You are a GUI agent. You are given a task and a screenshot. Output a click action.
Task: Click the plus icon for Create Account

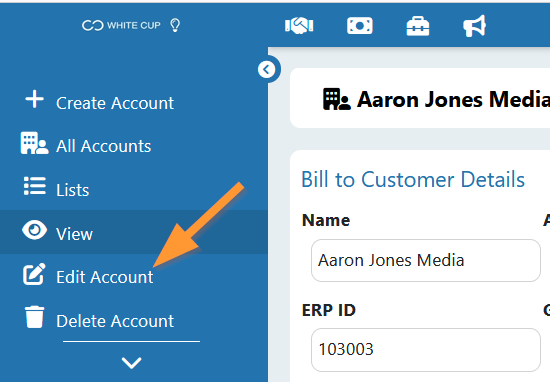click(x=34, y=99)
